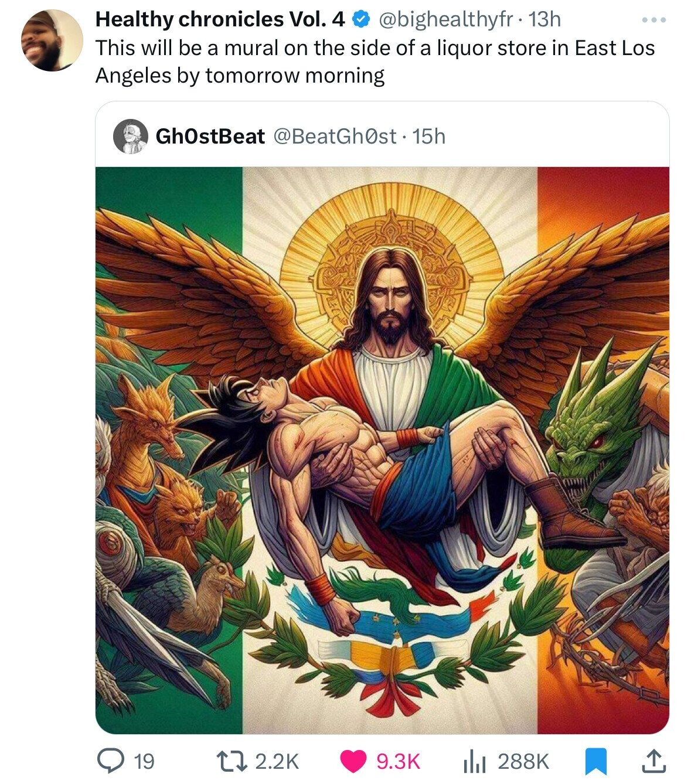Open the quoted post 15h timestamp

pos(429,137)
